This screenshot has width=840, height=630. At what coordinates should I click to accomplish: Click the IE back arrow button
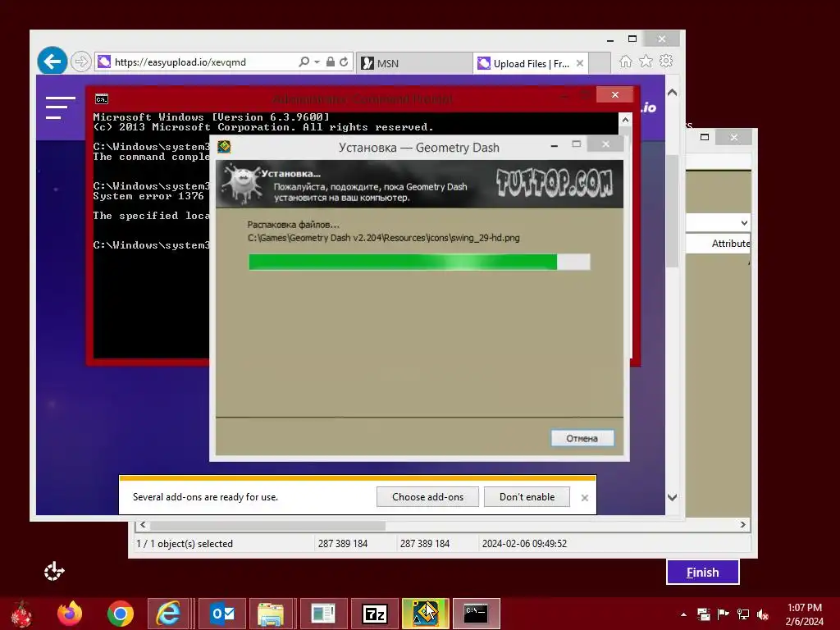tap(52, 62)
